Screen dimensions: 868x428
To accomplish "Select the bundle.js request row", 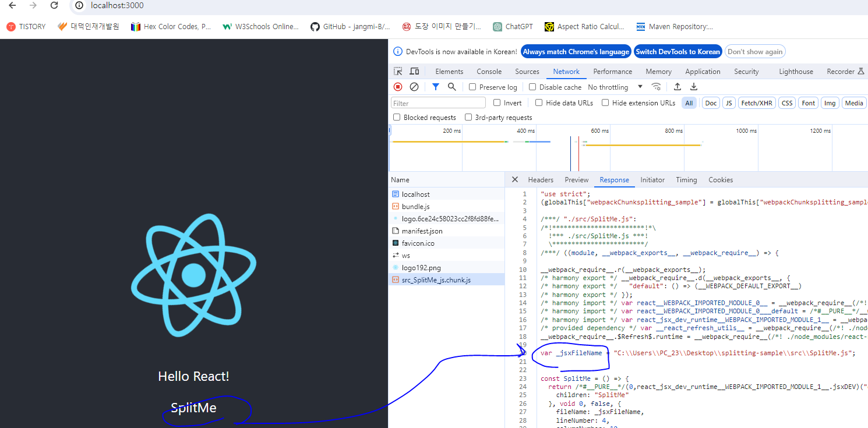I will (446, 207).
